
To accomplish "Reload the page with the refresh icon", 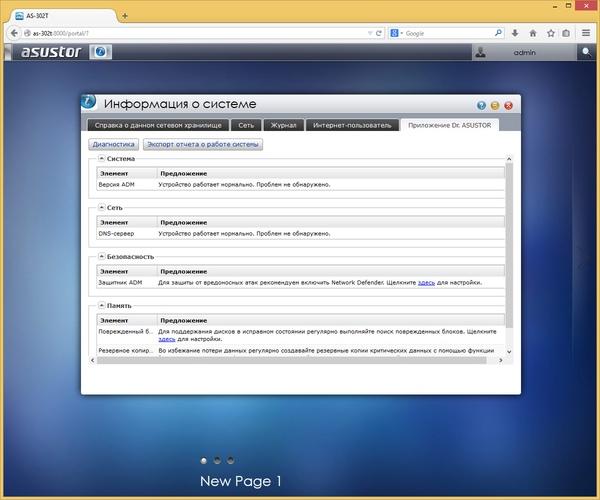I will tap(378, 33).
